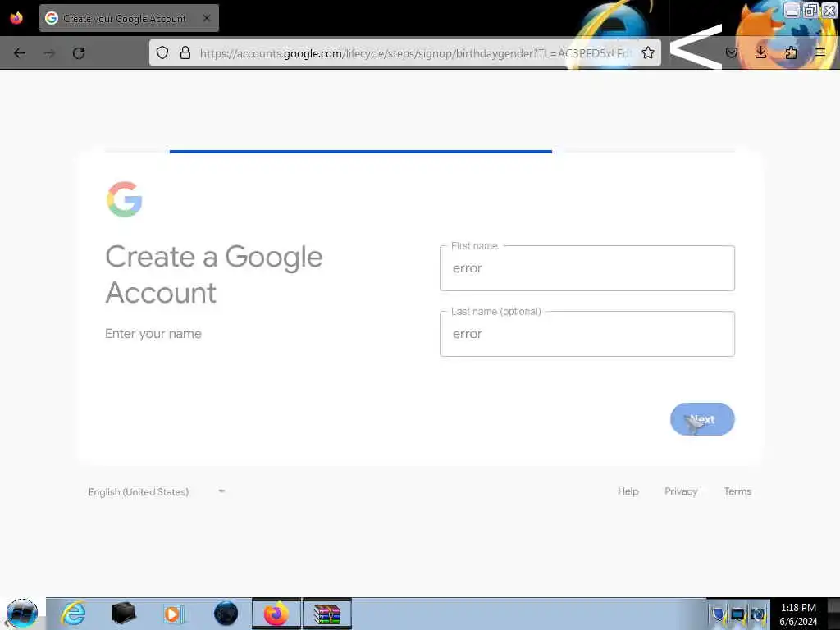Open the dark globe taskbar app

click(226, 614)
